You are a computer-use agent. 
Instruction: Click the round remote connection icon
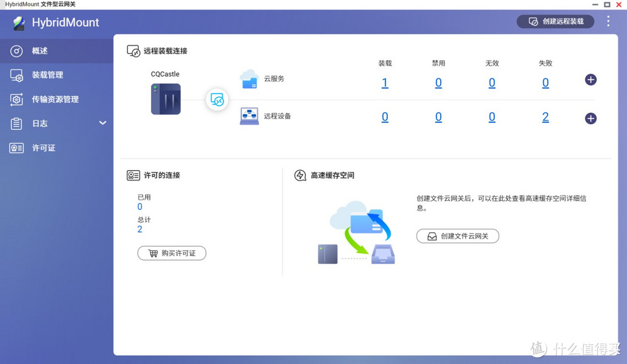pos(217,100)
